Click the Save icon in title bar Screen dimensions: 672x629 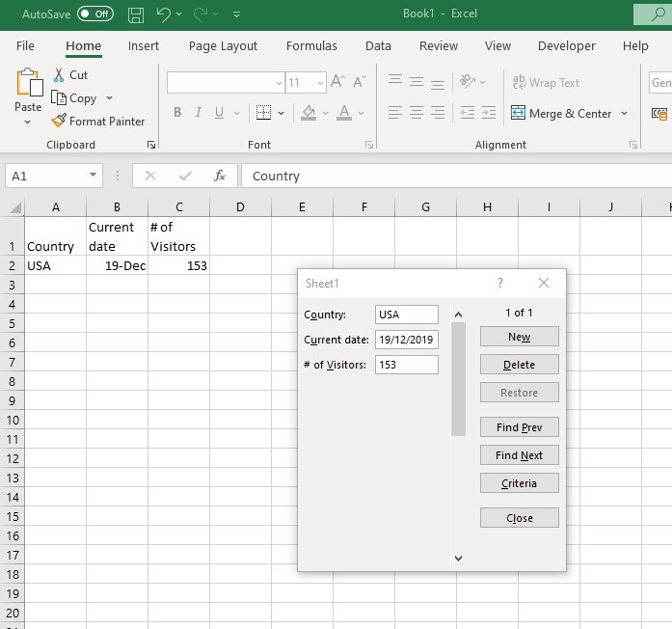(x=136, y=14)
